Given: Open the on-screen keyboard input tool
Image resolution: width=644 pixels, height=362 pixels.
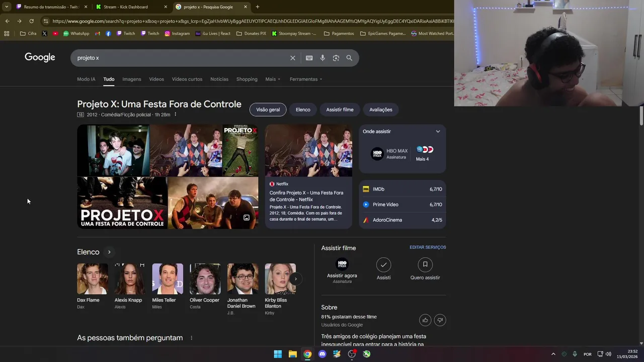Looking at the screenshot, I should pos(309,58).
